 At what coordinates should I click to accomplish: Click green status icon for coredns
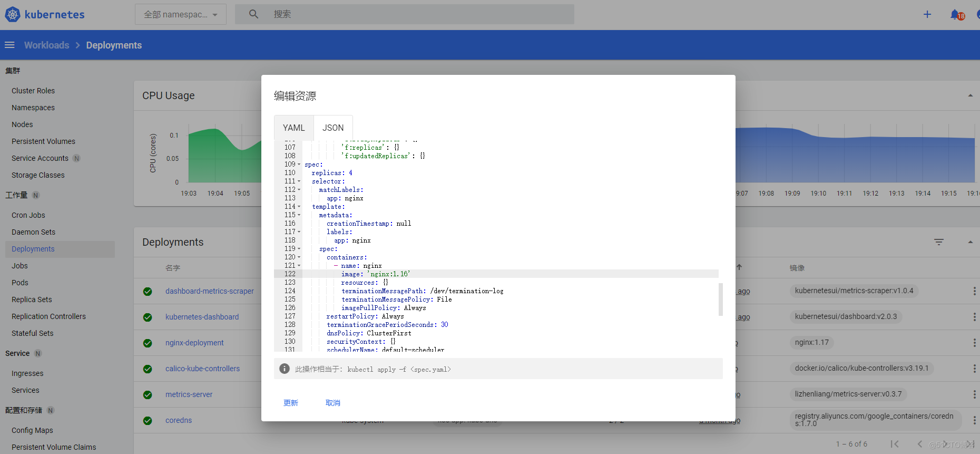tap(148, 421)
